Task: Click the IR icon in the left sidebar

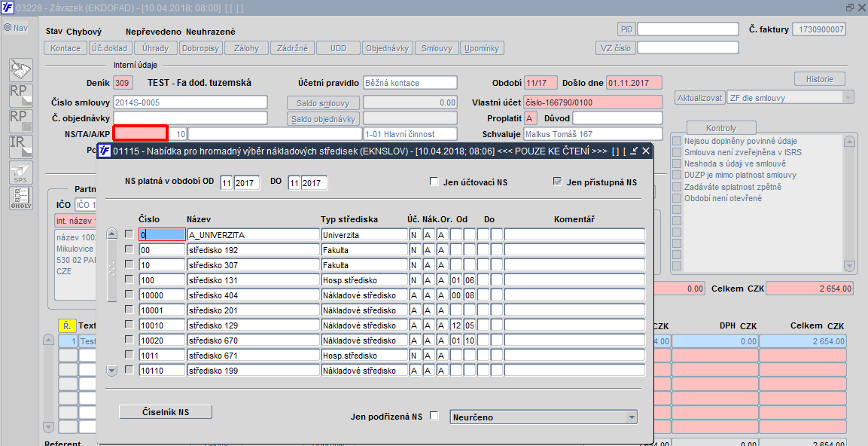Action: pos(21,147)
